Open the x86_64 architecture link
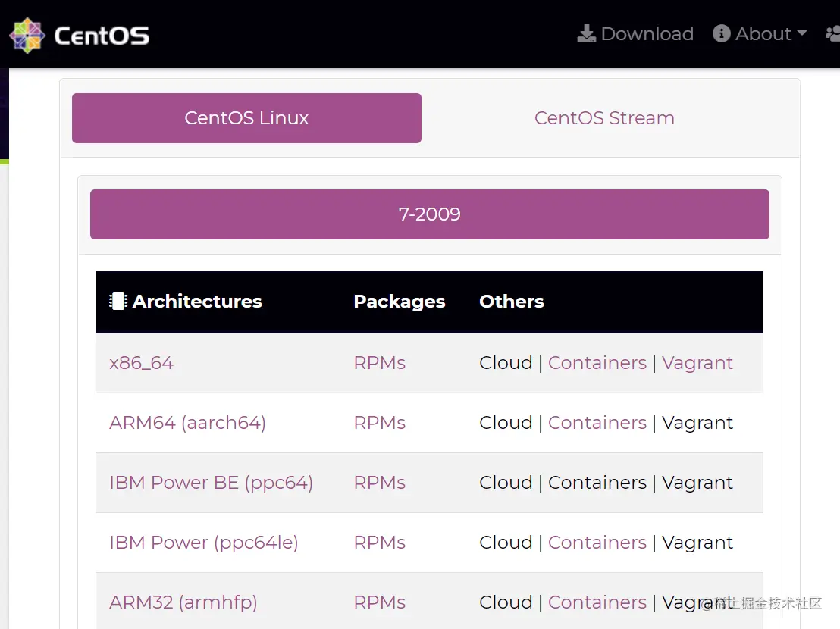This screenshot has width=840, height=629. pos(141,363)
